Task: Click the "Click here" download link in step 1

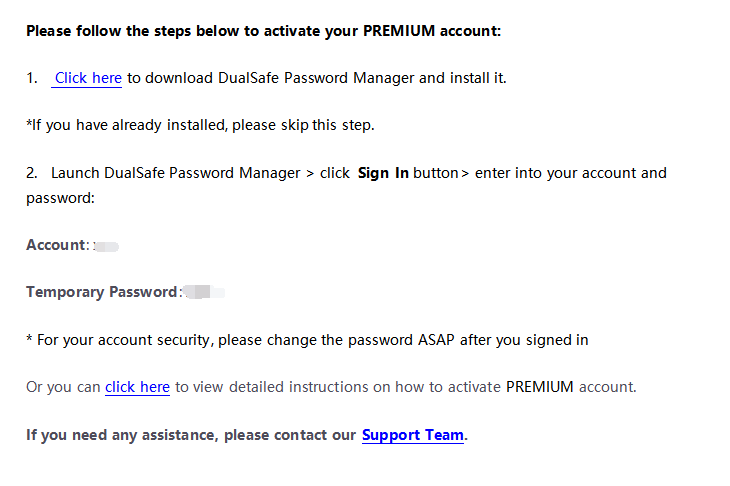Action: pos(88,78)
